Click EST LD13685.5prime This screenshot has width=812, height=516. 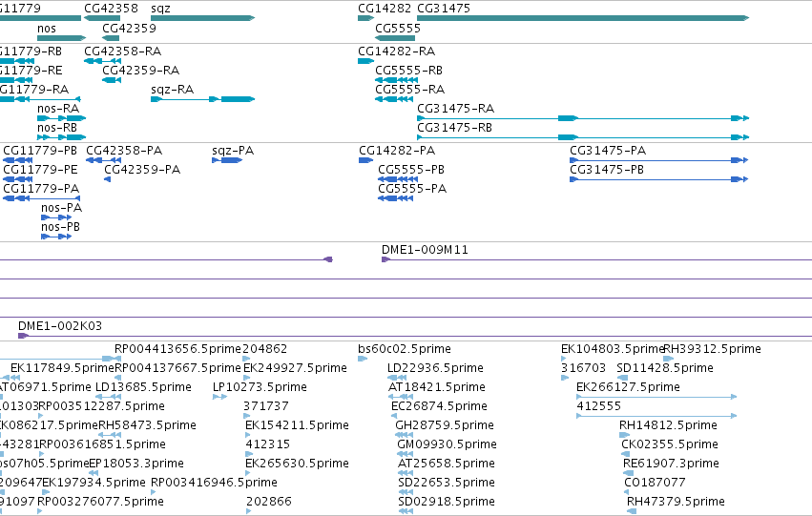pyautogui.click(x=143, y=387)
